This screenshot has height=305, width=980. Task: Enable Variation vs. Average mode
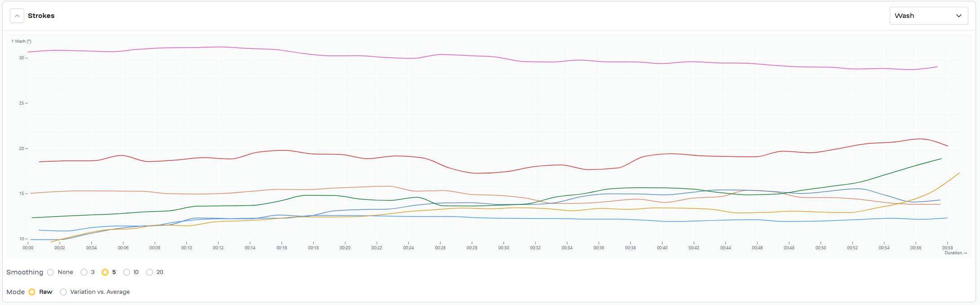63,292
